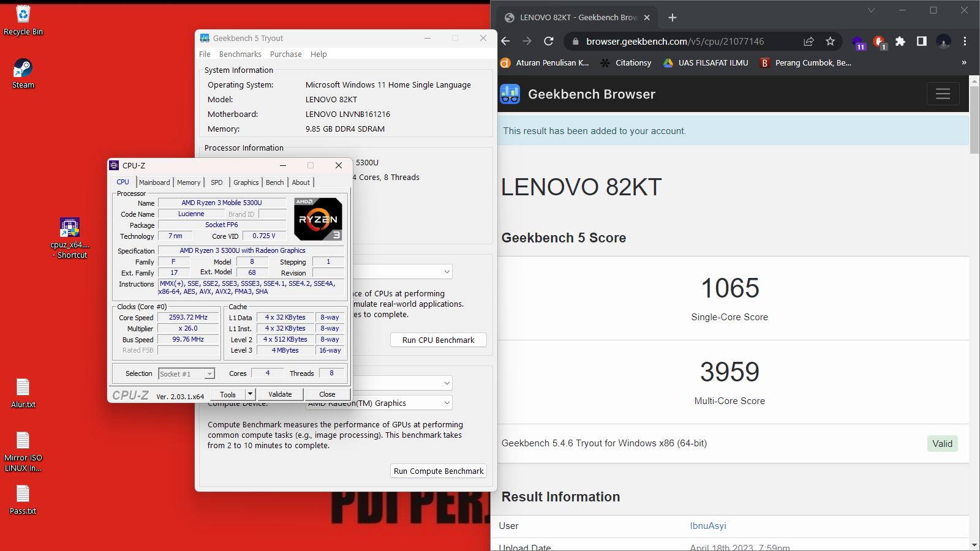Open the Steam desktop icon
The image size is (980, 551).
coord(23,73)
